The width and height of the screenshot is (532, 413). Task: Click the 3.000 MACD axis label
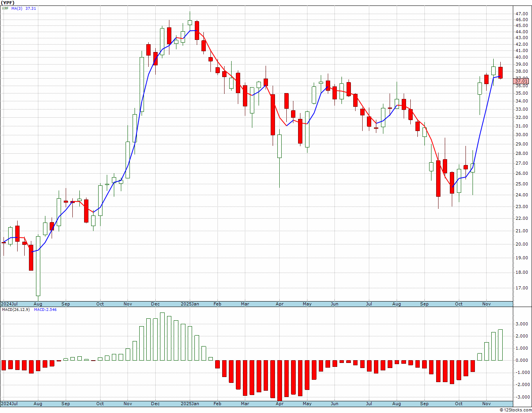click(522, 324)
